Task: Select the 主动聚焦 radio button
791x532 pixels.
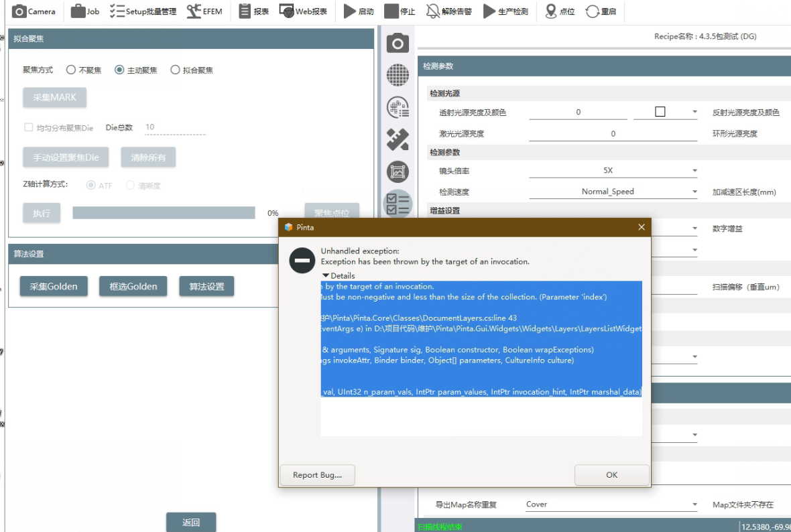Action: pos(119,70)
